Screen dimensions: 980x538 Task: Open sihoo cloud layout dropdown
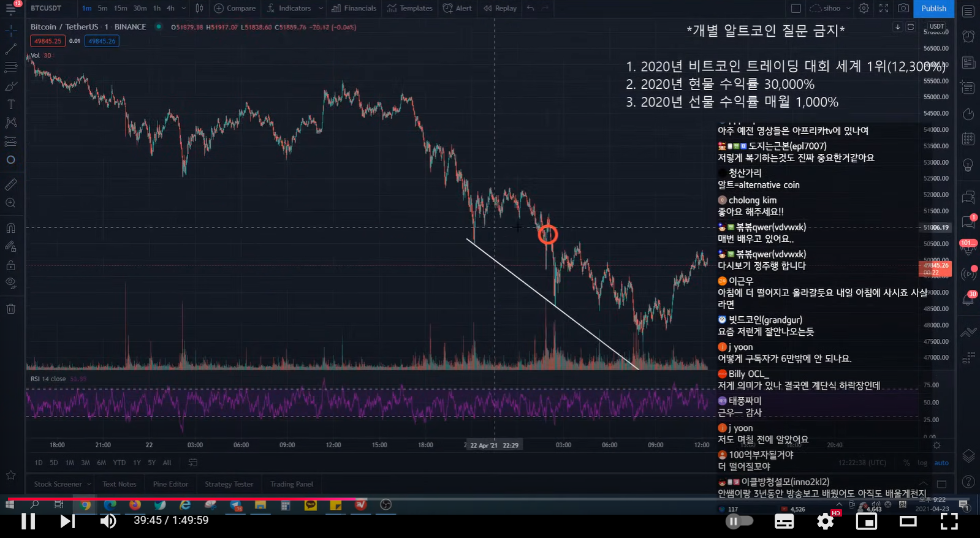(x=830, y=9)
